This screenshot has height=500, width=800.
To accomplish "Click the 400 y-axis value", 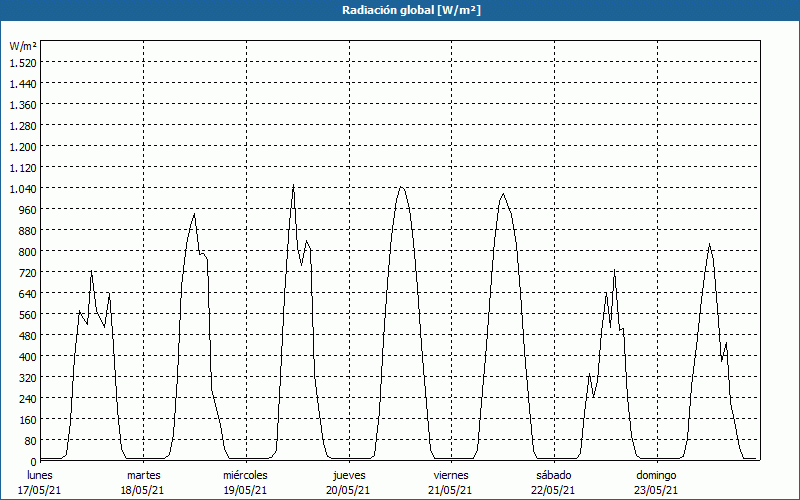I will click(27, 357).
